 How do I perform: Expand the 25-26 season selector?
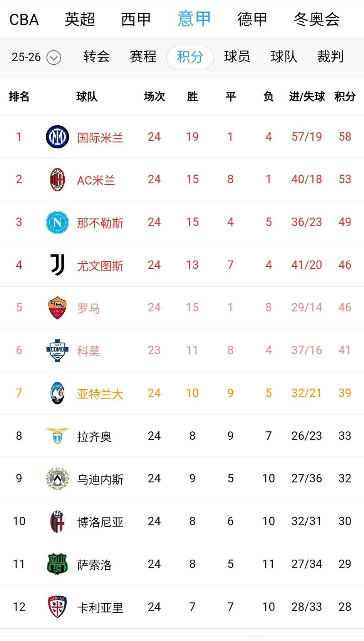[x=35, y=57]
